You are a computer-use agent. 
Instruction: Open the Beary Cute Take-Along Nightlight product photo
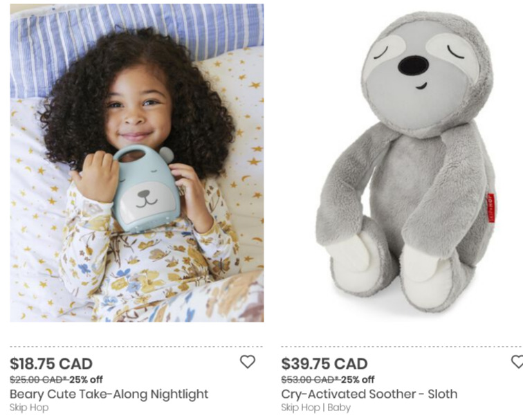click(x=137, y=163)
